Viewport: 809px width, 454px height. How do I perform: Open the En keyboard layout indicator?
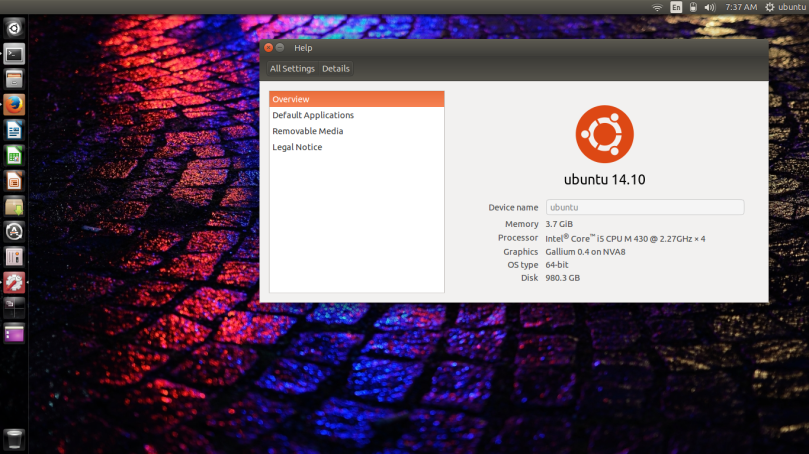click(676, 7)
